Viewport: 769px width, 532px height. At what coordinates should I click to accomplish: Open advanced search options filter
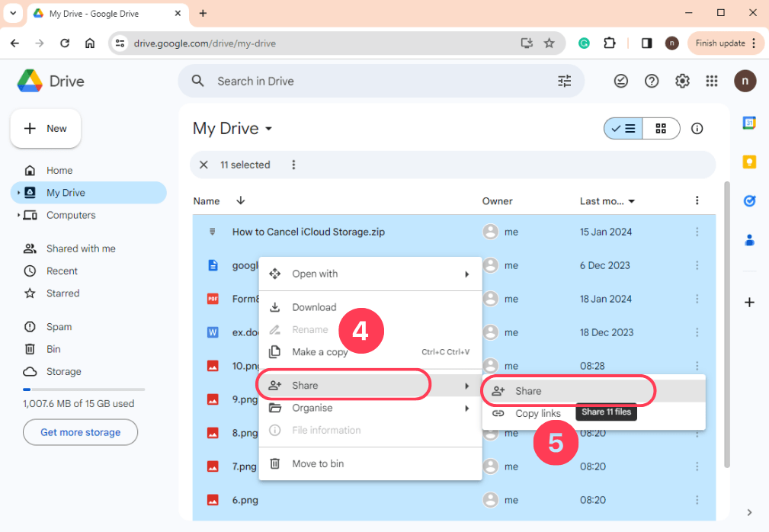pyautogui.click(x=564, y=81)
